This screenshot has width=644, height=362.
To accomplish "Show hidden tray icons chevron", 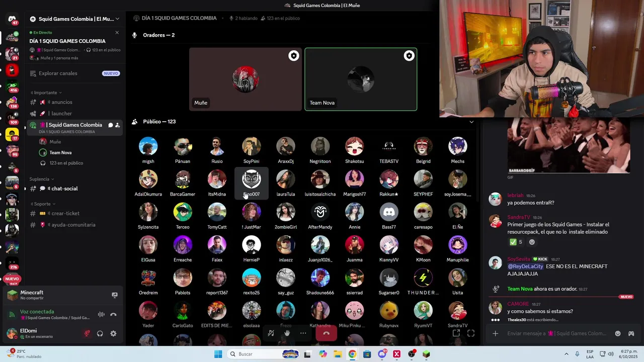I will tap(567, 354).
